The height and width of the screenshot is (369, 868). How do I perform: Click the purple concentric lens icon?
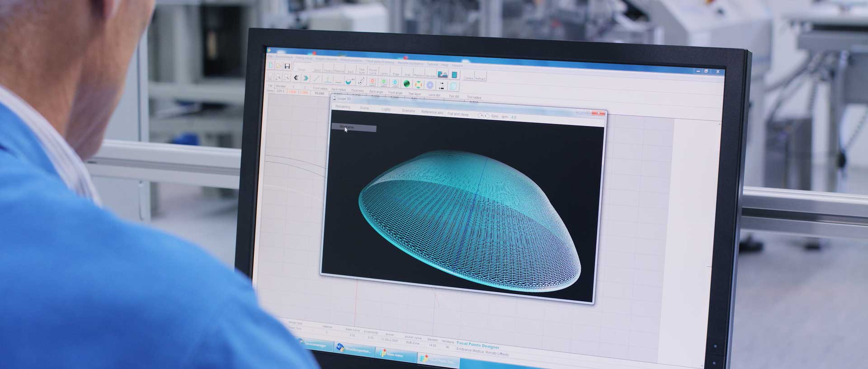(x=430, y=85)
